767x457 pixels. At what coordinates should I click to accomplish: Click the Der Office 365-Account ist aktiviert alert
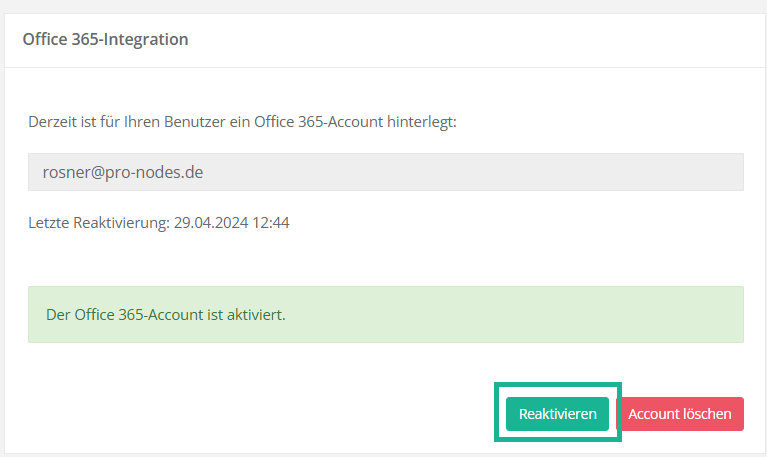(x=166, y=315)
